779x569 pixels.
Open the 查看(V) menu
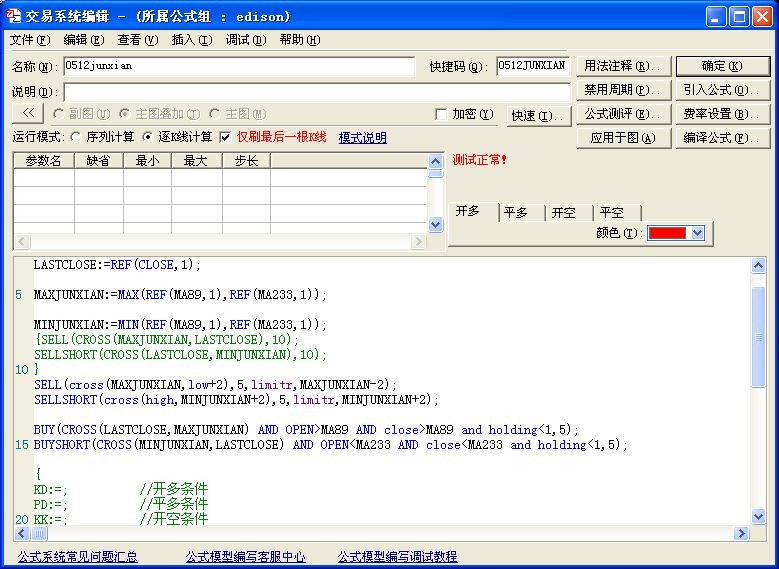click(x=138, y=40)
